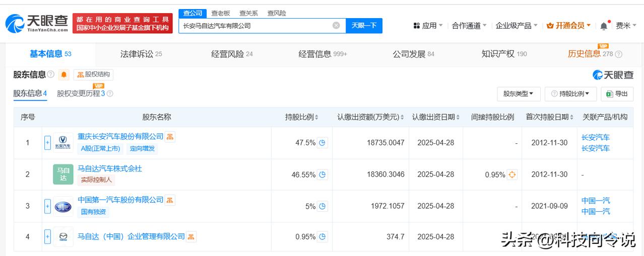Open the 历史信息 VIP tab
644x256 pixels.
[590, 54]
